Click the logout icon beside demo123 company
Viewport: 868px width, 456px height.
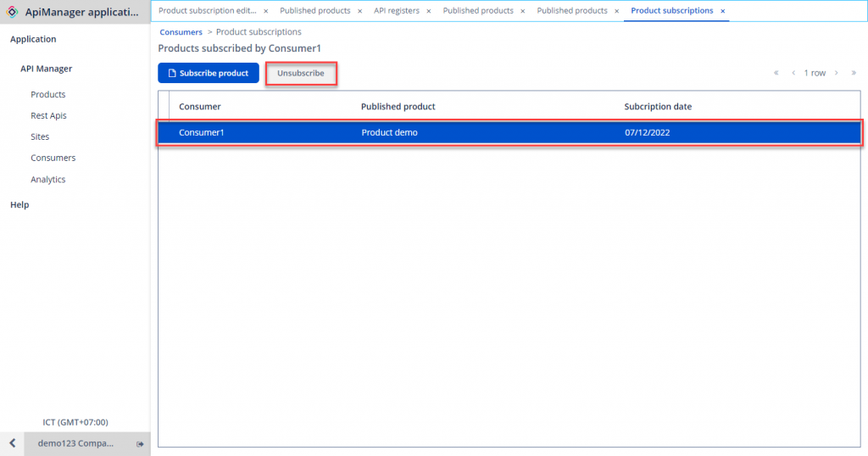[140, 444]
